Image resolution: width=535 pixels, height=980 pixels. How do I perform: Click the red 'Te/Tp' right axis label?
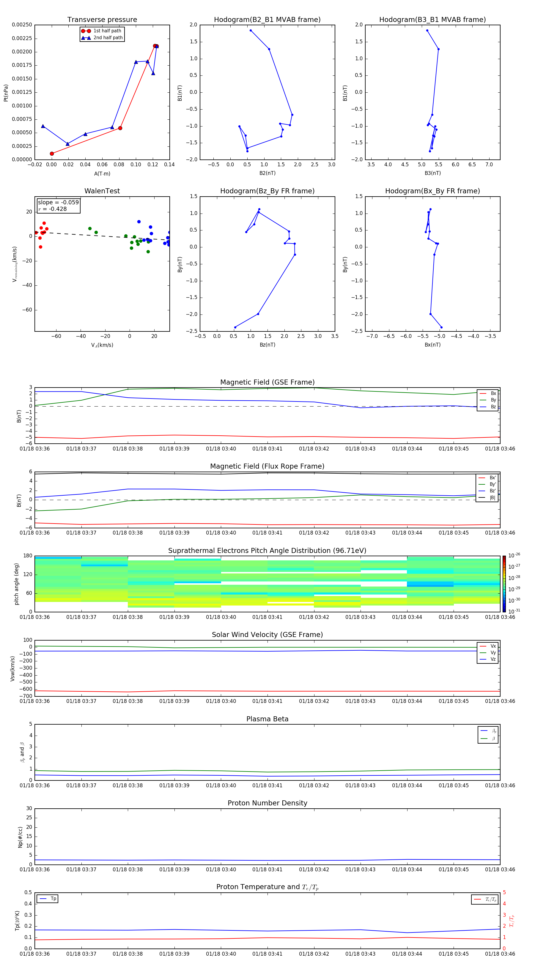pos(512,921)
